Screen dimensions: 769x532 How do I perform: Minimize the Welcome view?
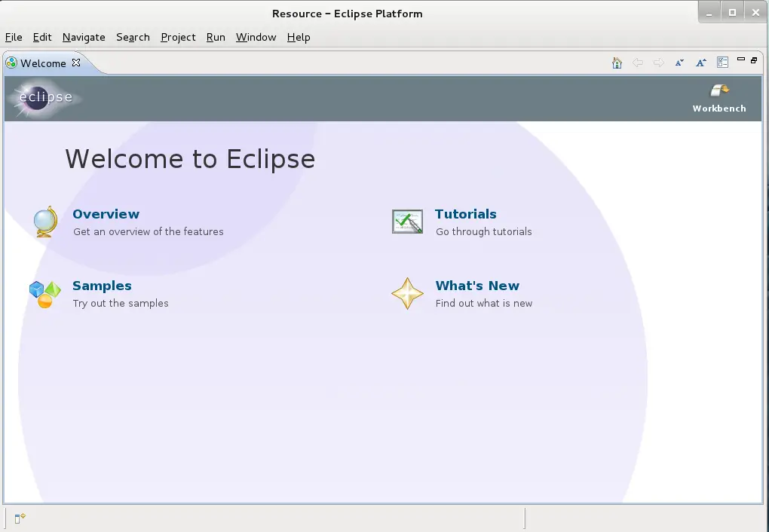tap(741, 60)
